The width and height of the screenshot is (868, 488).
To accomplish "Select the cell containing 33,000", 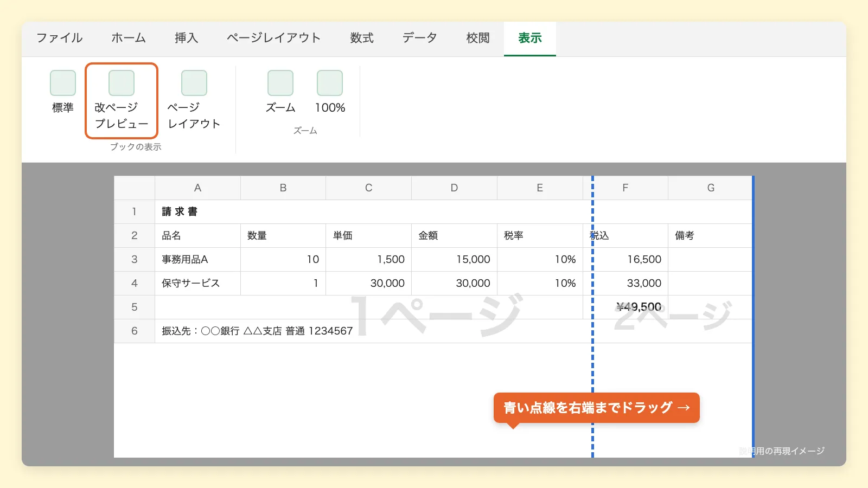I will [x=625, y=283].
